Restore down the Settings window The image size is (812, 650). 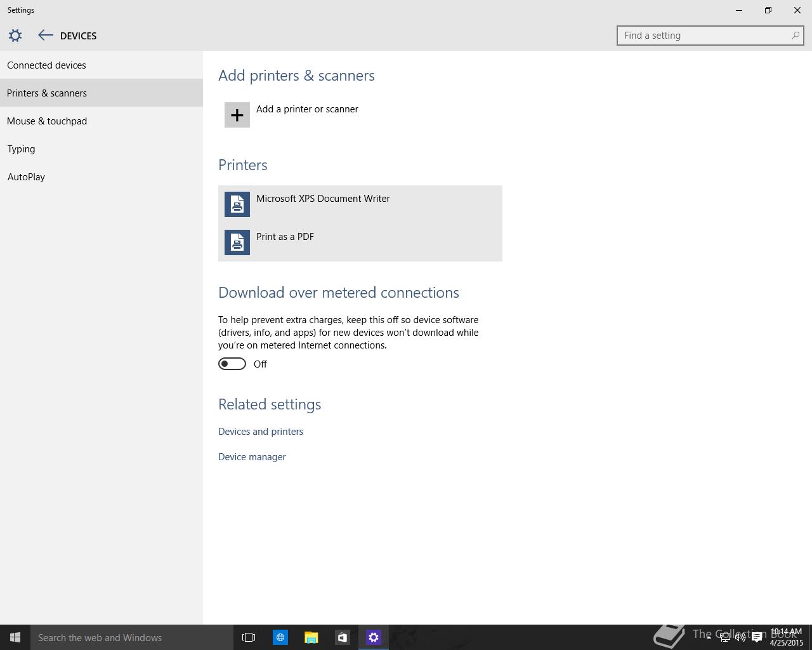tap(768, 10)
